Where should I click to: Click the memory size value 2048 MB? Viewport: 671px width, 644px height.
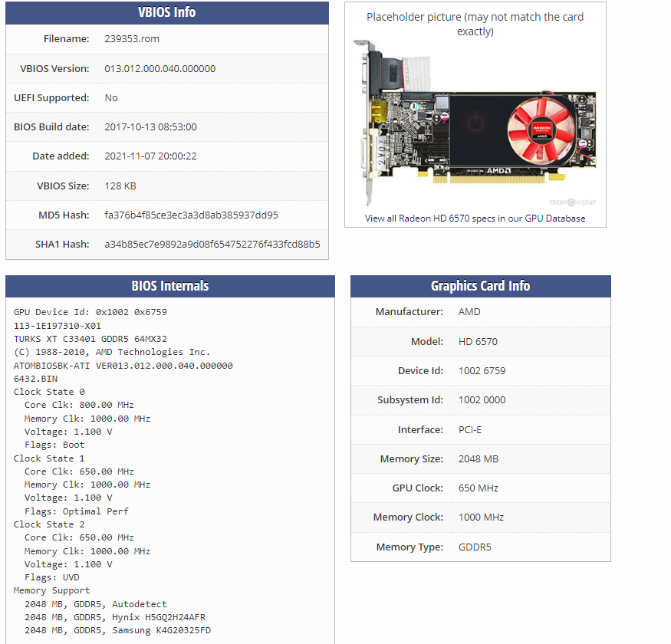[479, 459]
